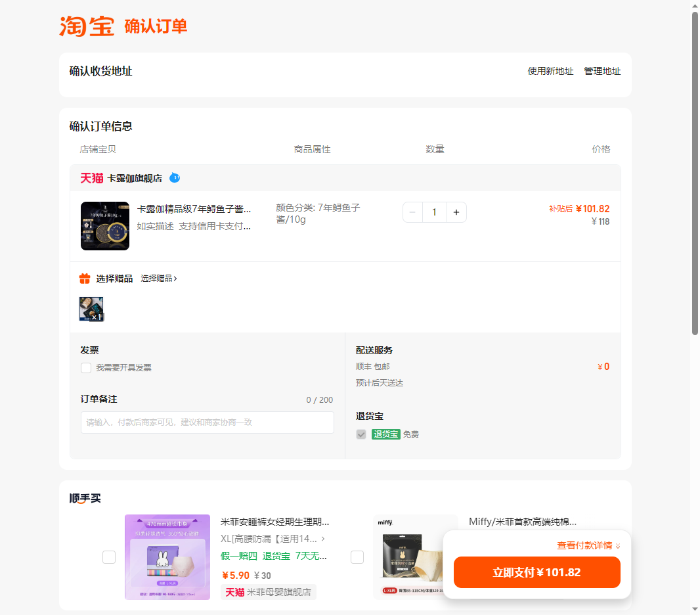
Task: Click the shipping fee ¥0
Action: (x=603, y=367)
